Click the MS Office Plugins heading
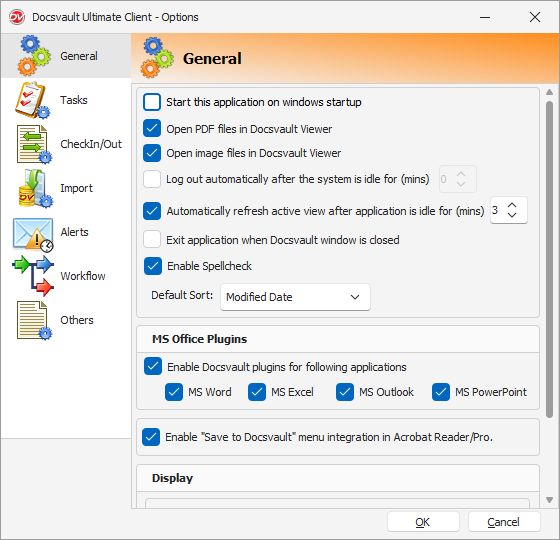Screen dimensions: 560x540 point(199,339)
